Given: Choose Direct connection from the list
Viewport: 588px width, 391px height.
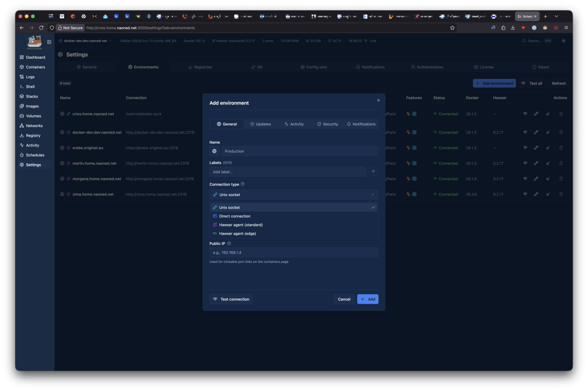Looking at the screenshot, I should pyautogui.click(x=235, y=216).
